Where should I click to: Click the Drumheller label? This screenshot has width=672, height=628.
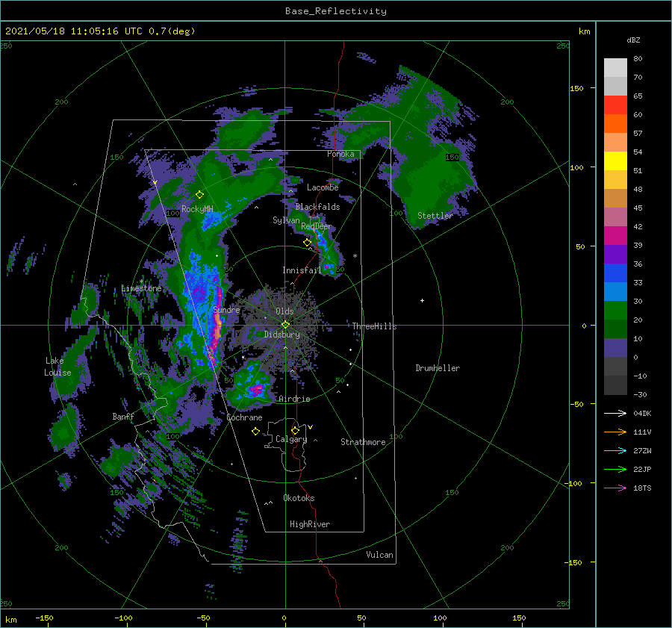click(x=438, y=368)
